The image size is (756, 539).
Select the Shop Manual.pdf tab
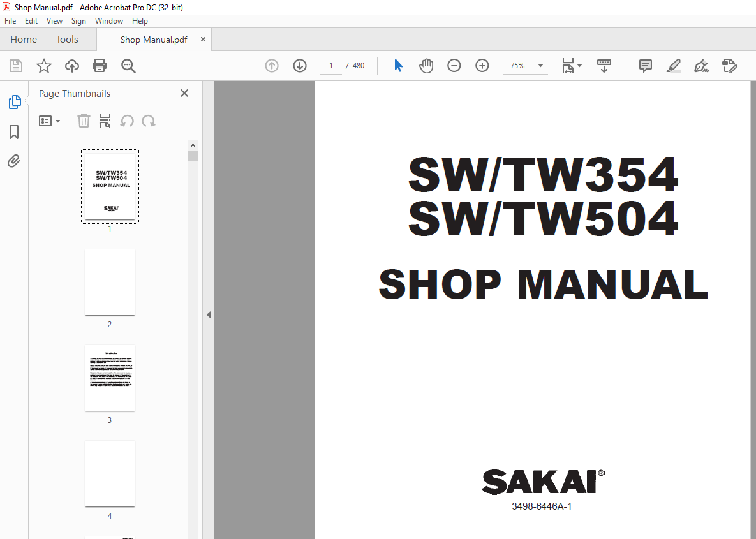click(x=154, y=40)
